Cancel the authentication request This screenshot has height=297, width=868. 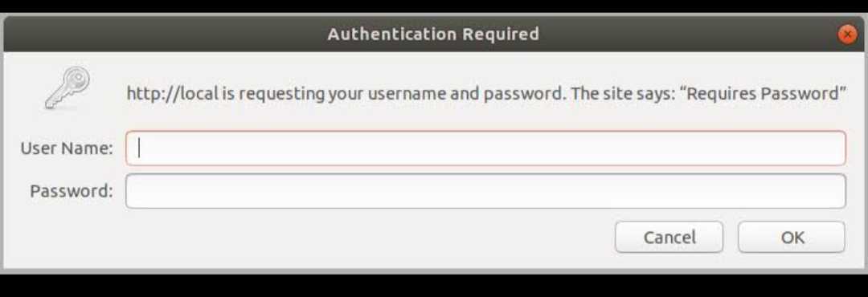click(x=669, y=238)
